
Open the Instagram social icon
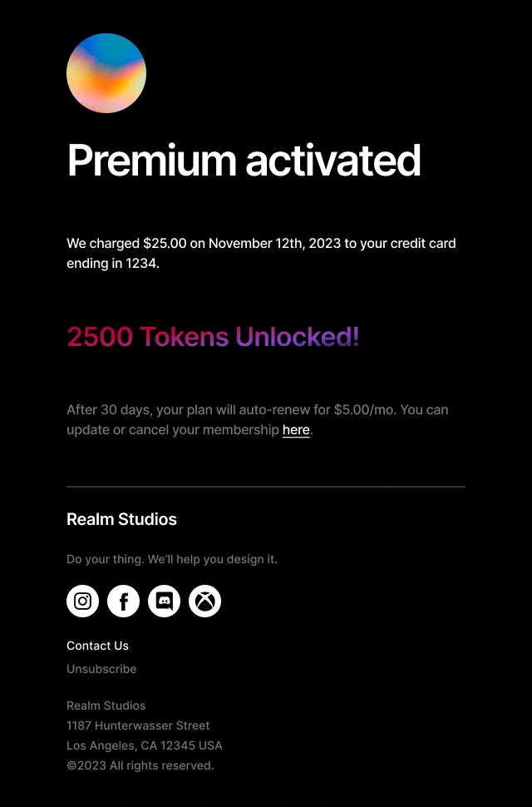click(83, 601)
